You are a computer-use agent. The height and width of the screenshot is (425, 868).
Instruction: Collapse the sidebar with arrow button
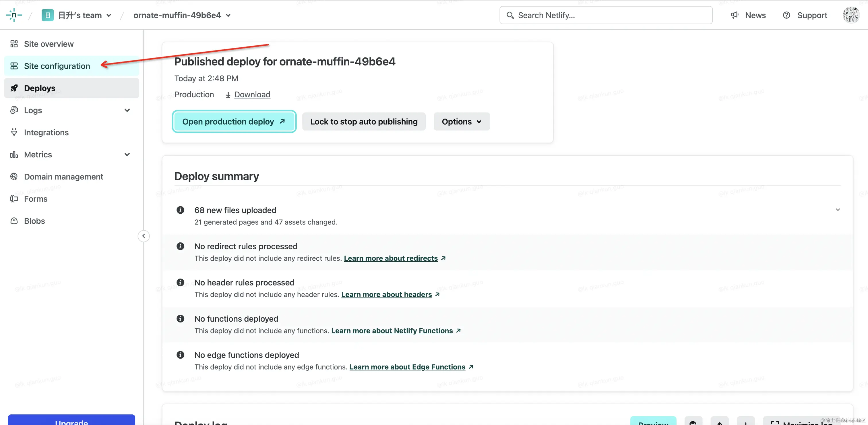click(144, 236)
